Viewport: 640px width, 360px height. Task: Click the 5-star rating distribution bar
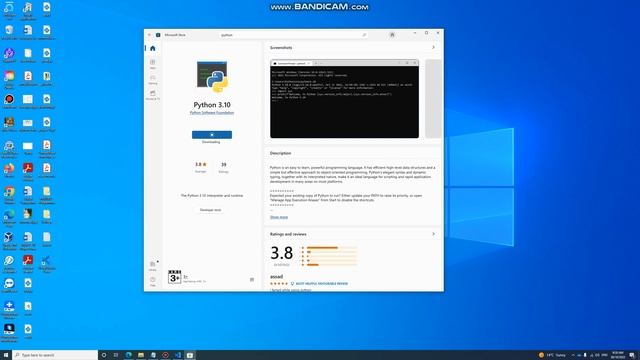(x=331, y=248)
